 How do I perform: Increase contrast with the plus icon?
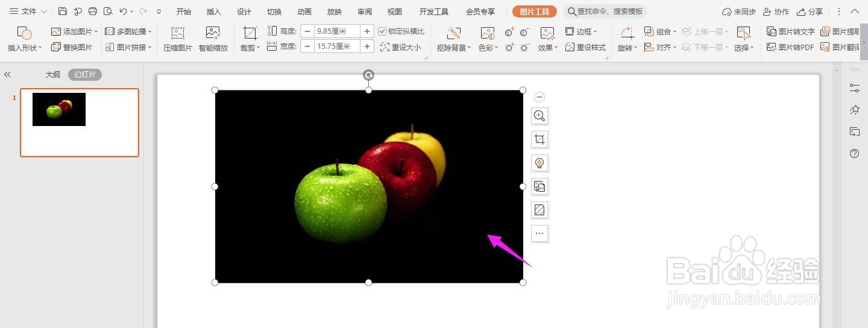(510, 31)
